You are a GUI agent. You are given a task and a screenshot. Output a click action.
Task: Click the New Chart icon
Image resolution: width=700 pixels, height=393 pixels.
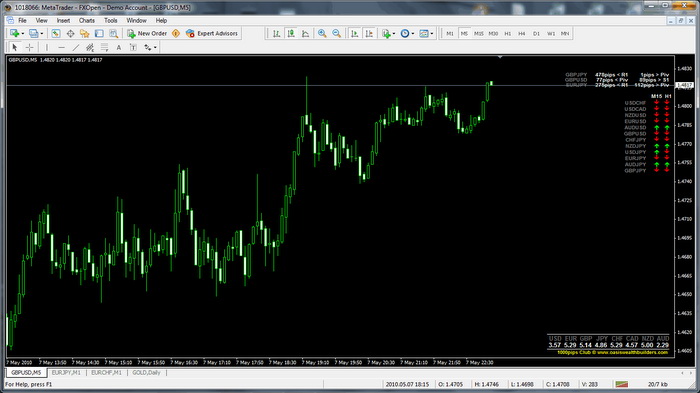(x=14, y=33)
